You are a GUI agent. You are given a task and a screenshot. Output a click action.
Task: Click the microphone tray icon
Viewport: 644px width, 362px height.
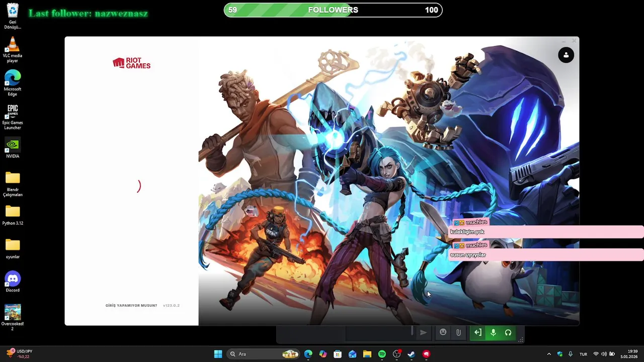click(x=570, y=354)
